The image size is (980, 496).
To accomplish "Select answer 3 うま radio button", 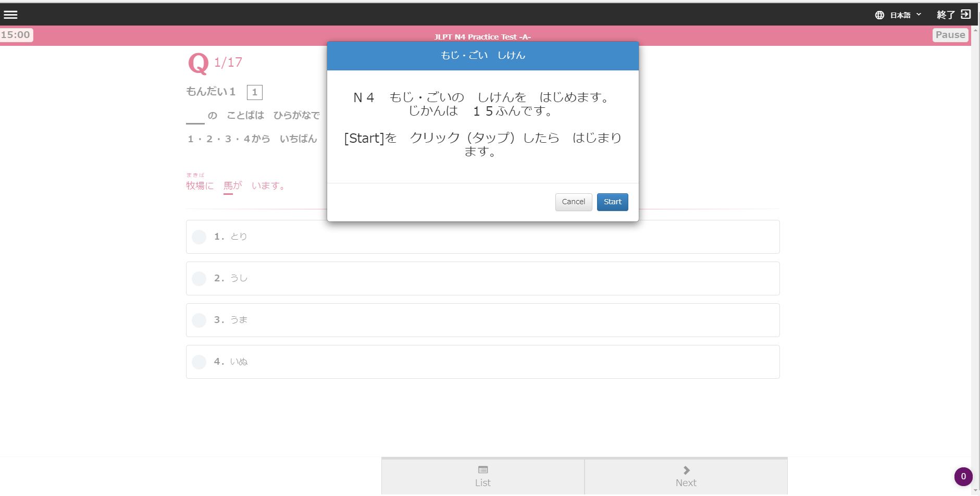I will tap(199, 320).
